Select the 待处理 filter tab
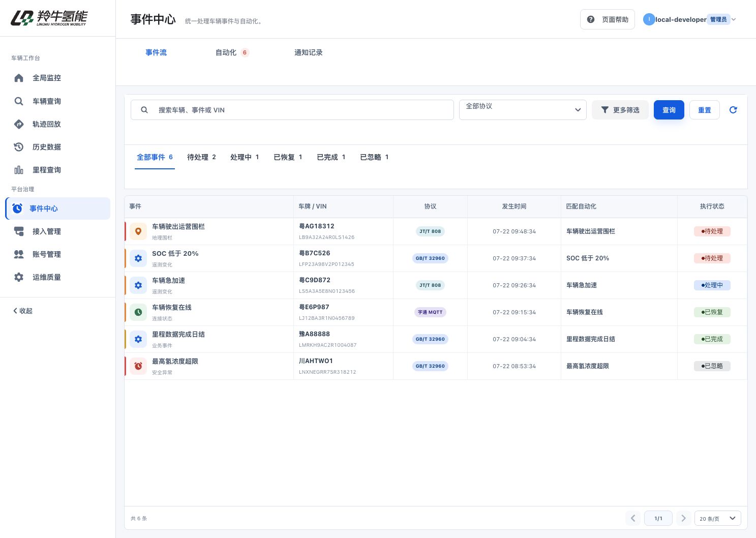The height and width of the screenshot is (538, 756). coord(201,157)
